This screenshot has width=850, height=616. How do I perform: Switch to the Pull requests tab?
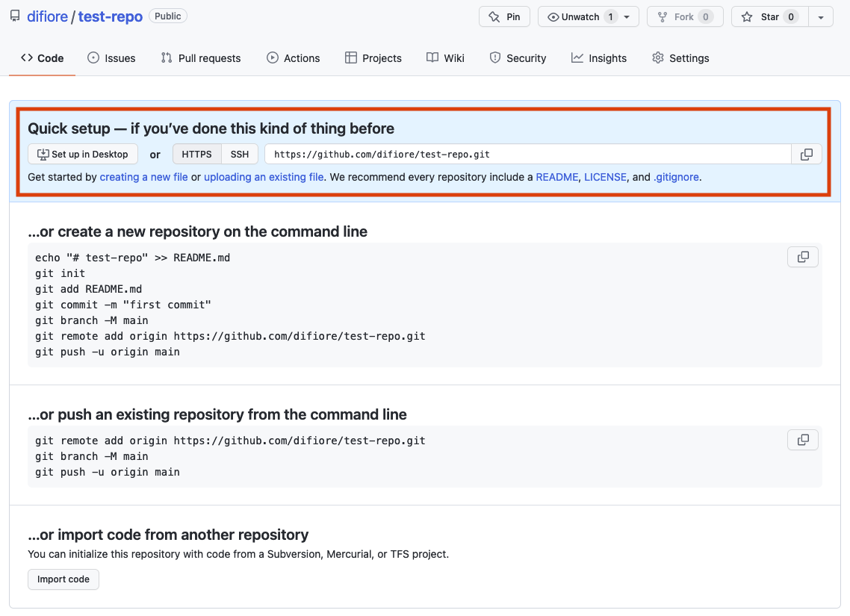[201, 58]
